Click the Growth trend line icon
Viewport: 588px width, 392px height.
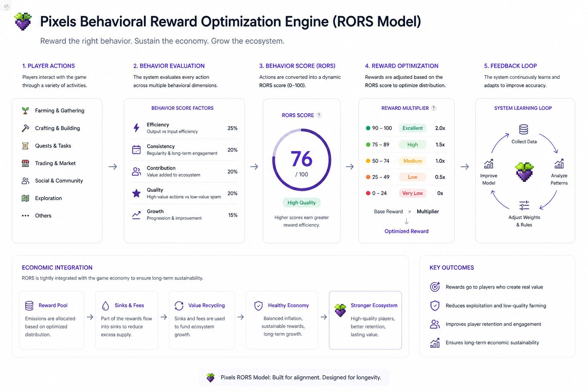136,215
